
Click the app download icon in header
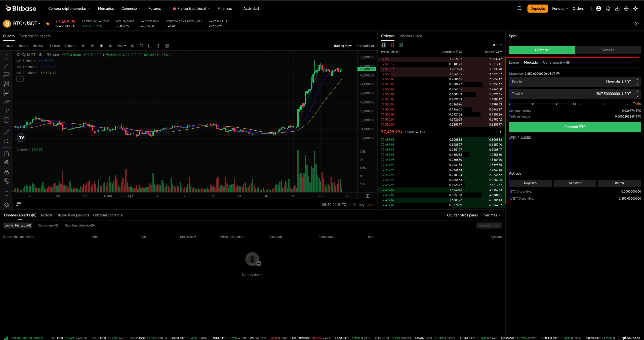tap(617, 9)
